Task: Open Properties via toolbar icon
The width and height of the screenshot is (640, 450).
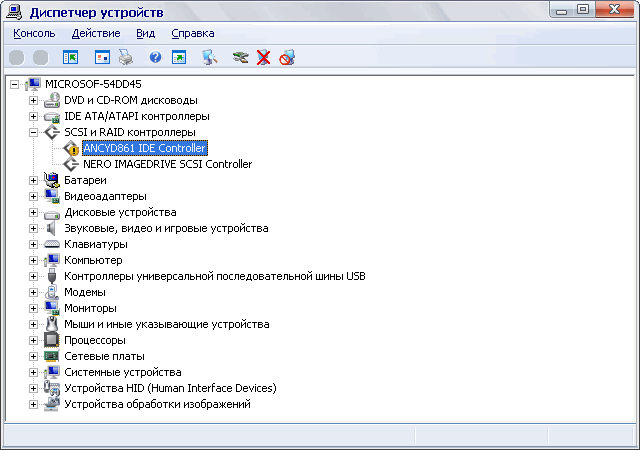Action: click(102, 58)
